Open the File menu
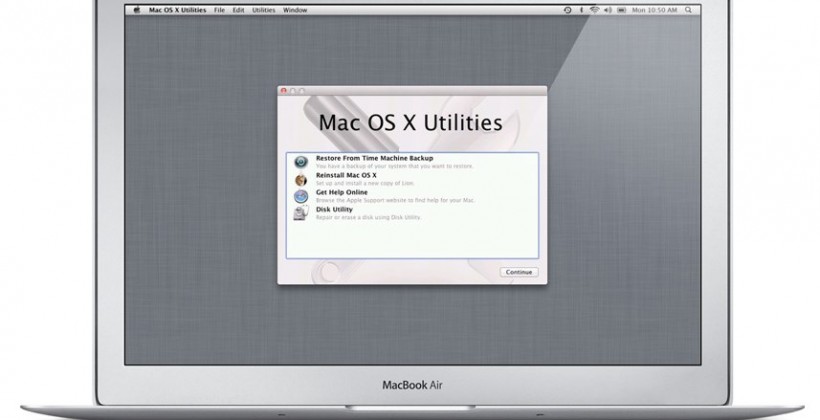The image size is (820, 420). [x=220, y=10]
